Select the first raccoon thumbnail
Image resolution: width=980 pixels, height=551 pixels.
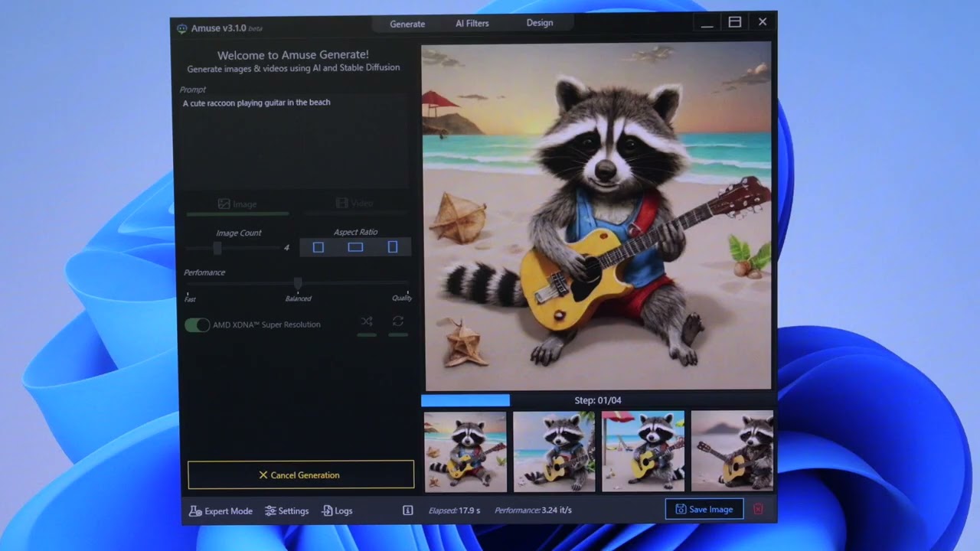tap(465, 452)
